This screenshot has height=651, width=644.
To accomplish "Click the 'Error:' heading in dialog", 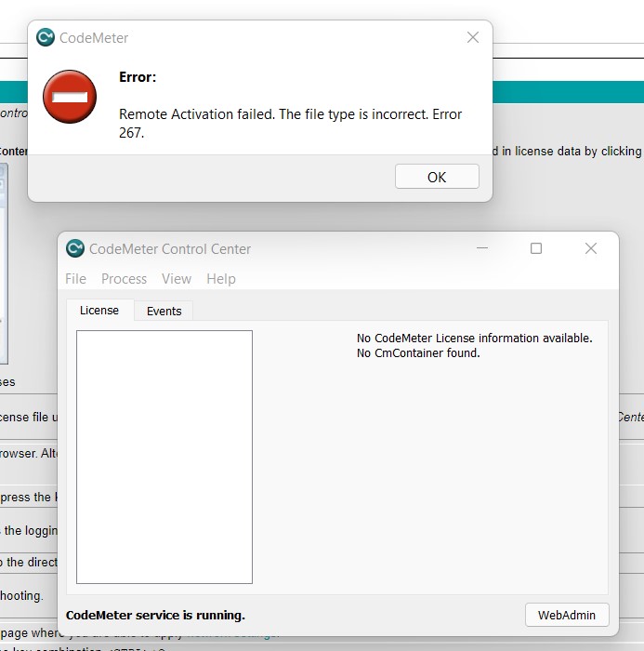I will tap(138, 77).
